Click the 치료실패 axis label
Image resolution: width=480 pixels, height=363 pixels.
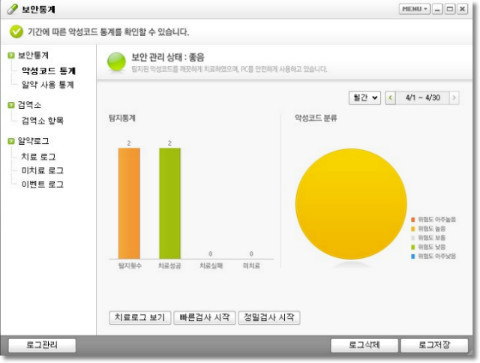tap(211, 266)
